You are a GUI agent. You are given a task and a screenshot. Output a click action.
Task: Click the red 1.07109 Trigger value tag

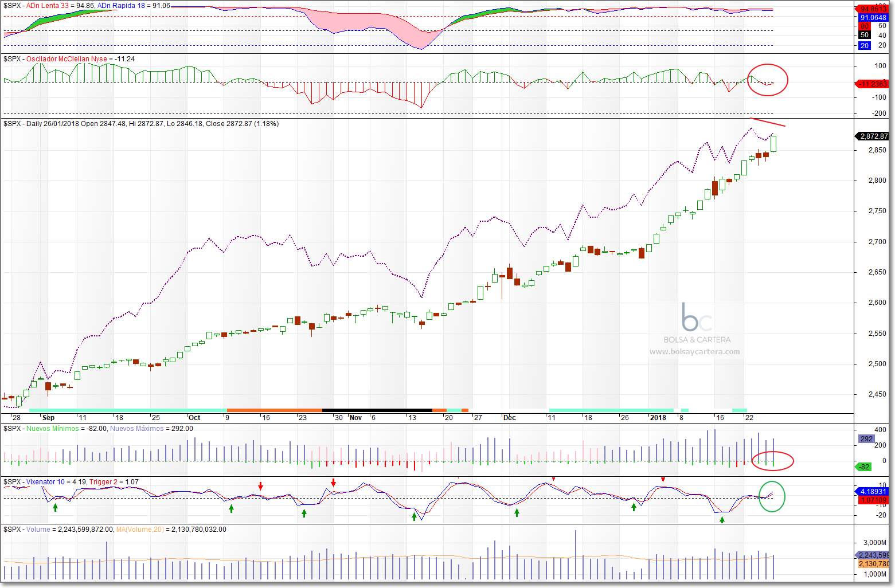(873, 500)
